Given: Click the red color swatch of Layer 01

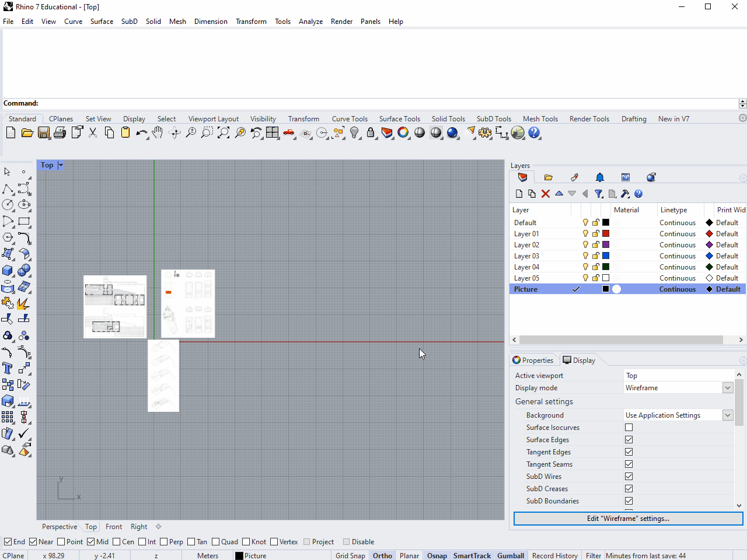Looking at the screenshot, I should [606, 234].
